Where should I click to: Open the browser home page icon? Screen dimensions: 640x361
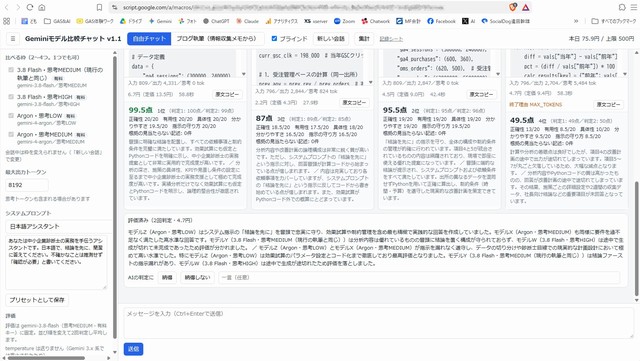(x=42, y=7)
